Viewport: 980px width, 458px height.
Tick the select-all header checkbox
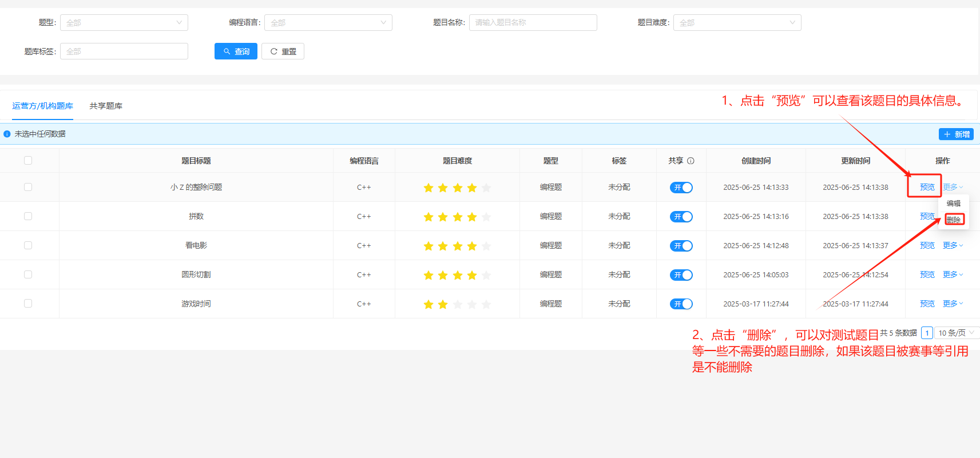click(x=28, y=161)
